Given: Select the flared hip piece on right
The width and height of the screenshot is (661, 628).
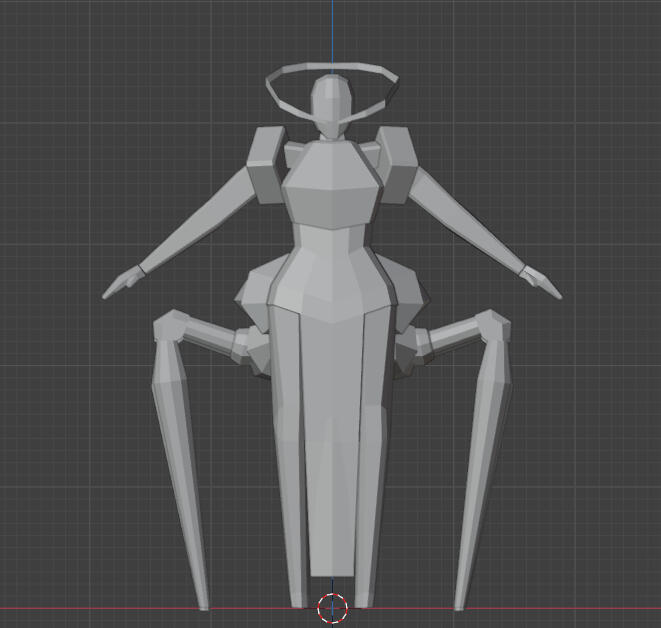Looking at the screenshot, I should pos(408,295).
